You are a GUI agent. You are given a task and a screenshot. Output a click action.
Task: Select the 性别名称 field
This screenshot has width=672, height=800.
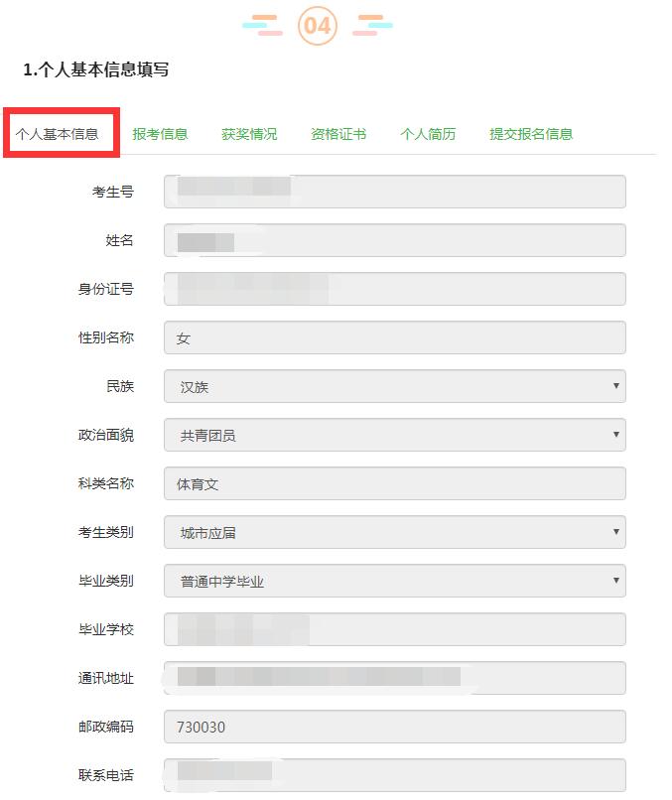[394, 337]
